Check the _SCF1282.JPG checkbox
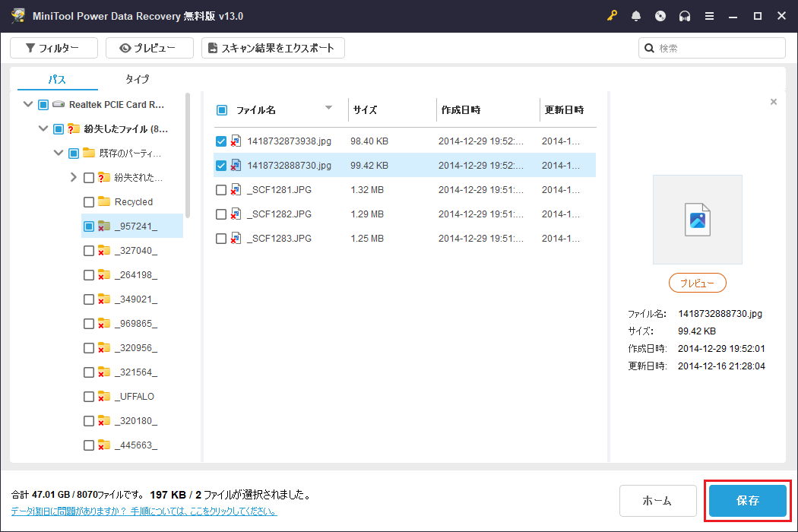 [x=221, y=214]
